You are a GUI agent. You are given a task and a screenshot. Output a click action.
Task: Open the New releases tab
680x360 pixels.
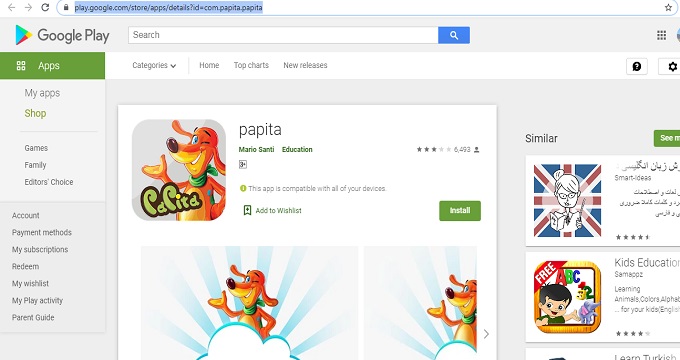pos(305,65)
